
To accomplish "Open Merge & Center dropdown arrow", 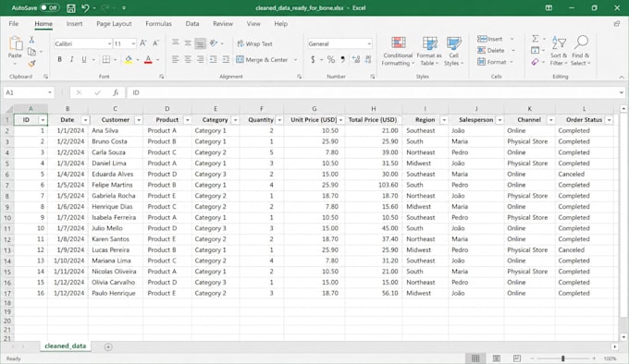I will [x=296, y=60].
